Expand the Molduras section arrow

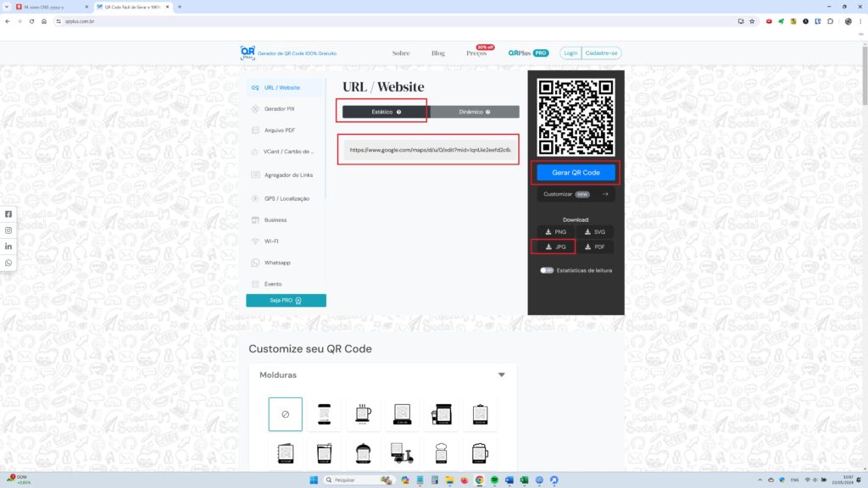(502, 375)
